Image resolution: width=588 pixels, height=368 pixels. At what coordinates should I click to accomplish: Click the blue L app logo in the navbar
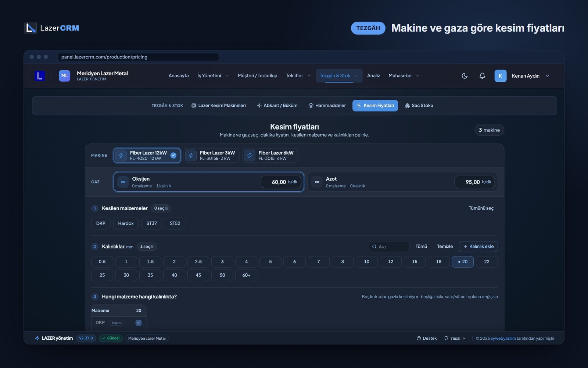point(40,76)
